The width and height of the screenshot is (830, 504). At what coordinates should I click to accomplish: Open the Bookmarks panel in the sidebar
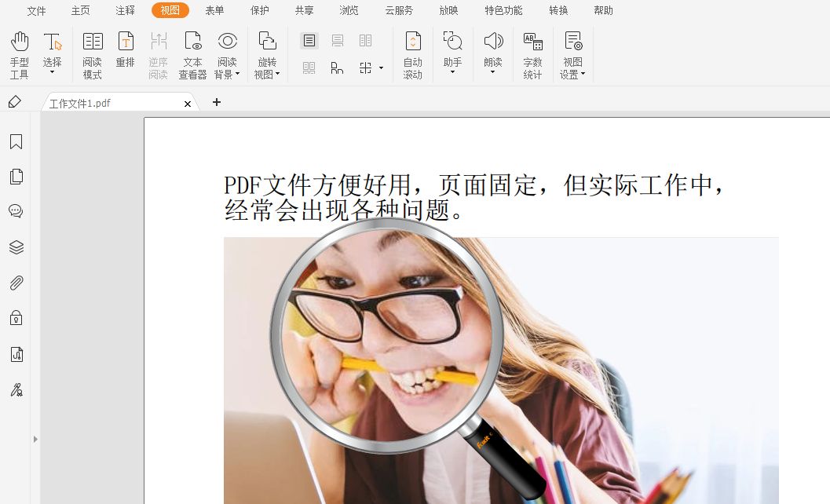(x=17, y=141)
